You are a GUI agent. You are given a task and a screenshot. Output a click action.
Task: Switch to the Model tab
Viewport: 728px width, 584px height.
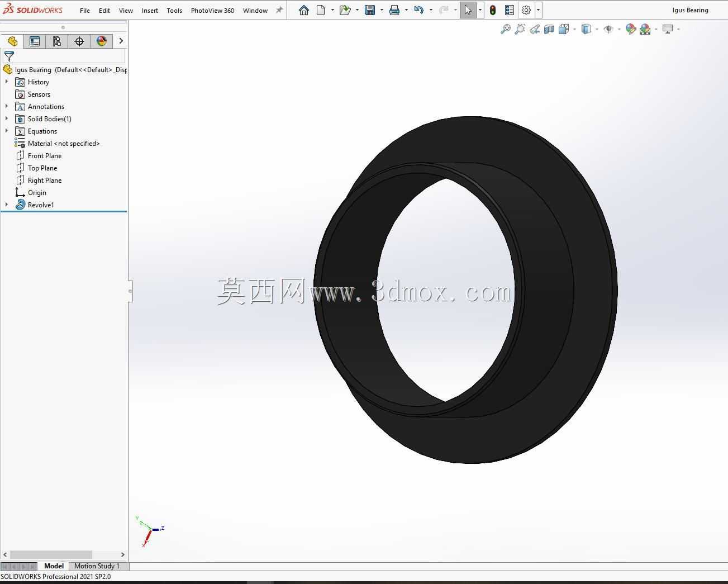54,566
